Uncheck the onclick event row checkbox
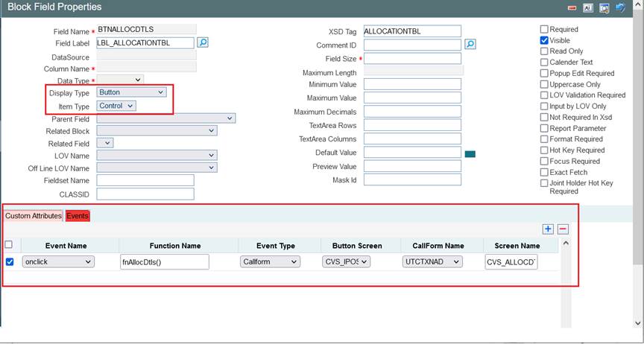The image size is (644, 344). click(9, 261)
